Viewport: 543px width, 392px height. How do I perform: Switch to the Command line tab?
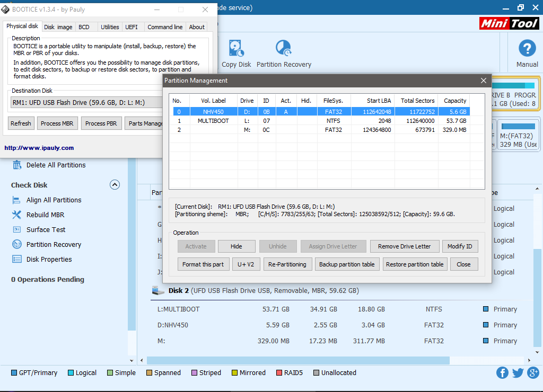click(165, 27)
